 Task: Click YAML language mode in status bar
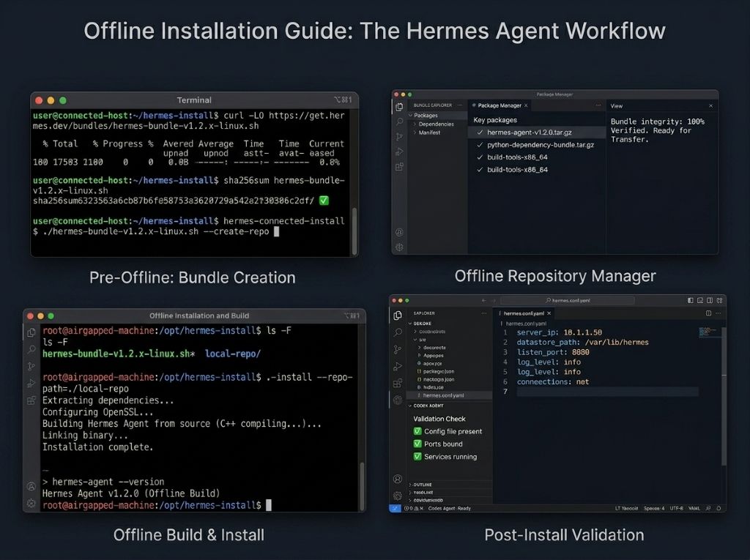point(694,508)
